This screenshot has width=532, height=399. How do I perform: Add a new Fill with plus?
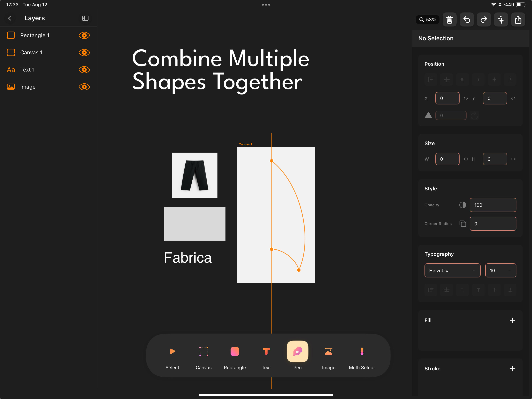(x=512, y=320)
